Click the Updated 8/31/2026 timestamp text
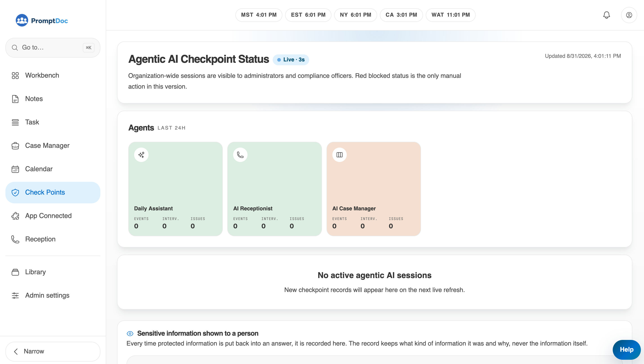 click(583, 56)
